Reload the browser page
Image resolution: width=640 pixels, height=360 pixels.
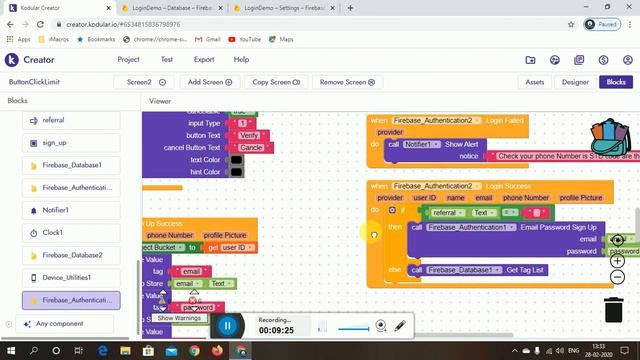(x=40, y=24)
